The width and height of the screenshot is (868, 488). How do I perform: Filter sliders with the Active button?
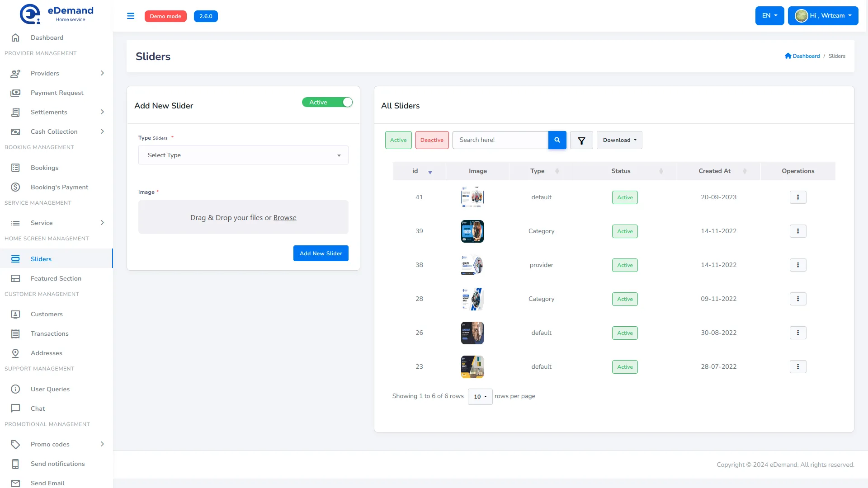point(398,140)
